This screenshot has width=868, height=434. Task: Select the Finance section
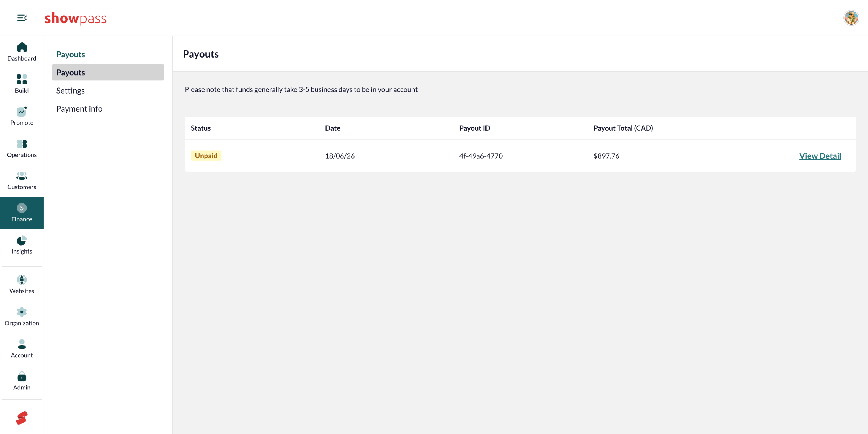click(x=22, y=213)
